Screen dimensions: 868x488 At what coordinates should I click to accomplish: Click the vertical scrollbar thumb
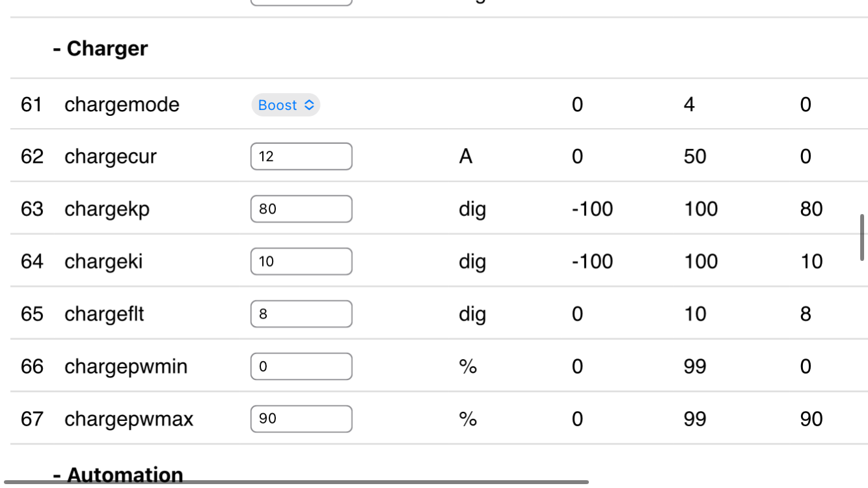862,237
